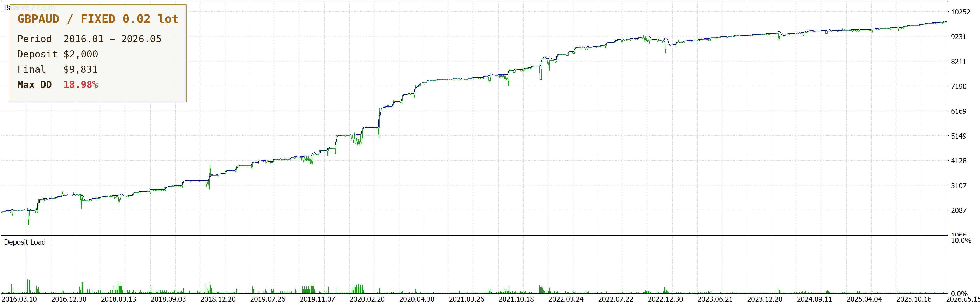Click the 2019.07.26 date label

pos(267,299)
